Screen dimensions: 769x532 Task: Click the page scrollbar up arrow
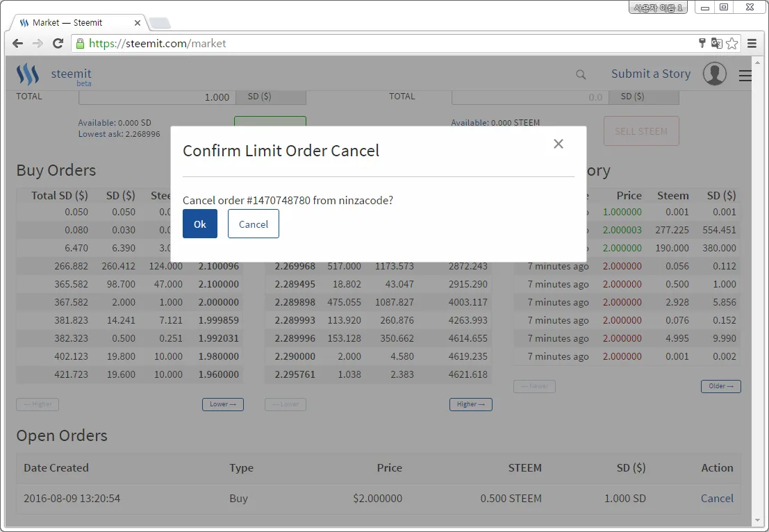click(758, 63)
